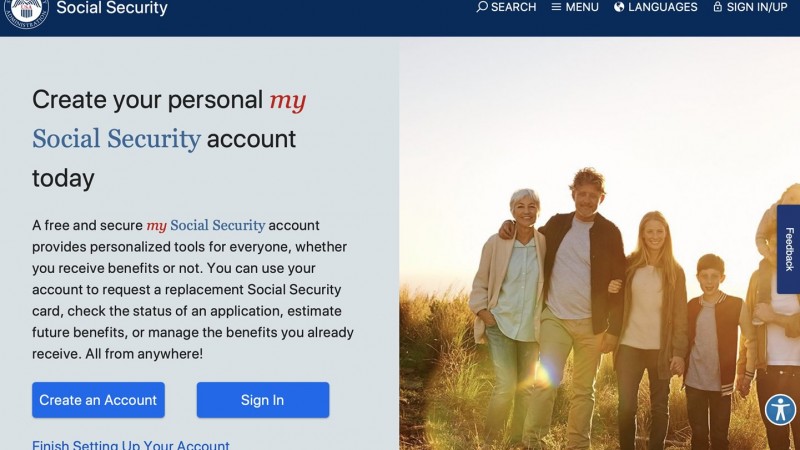Screen dimensions: 800x450
Task: Click the word 'today' in heading
Action: coord(63,179)
